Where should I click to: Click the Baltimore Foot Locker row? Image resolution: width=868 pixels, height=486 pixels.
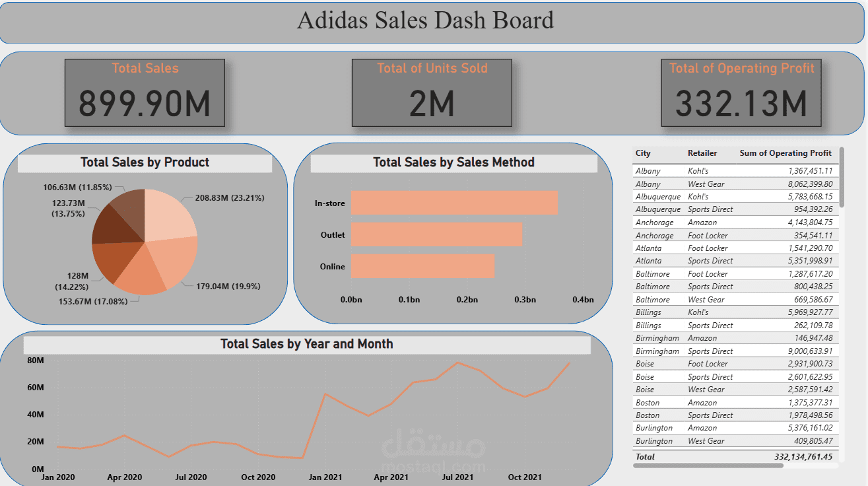pos(735,274)
